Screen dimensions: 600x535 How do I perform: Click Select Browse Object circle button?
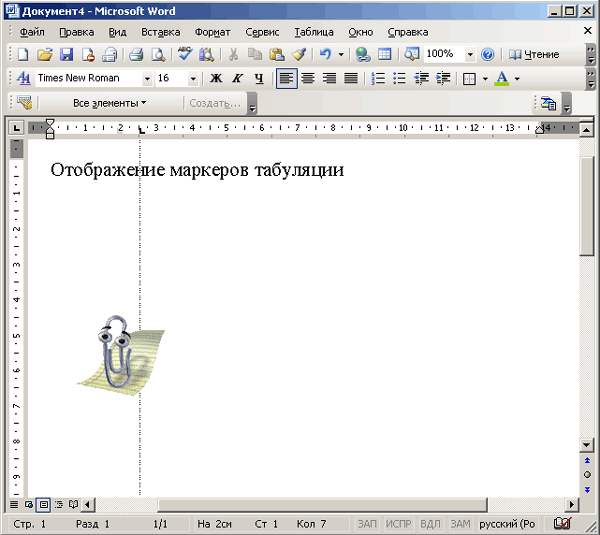point(587,475)
